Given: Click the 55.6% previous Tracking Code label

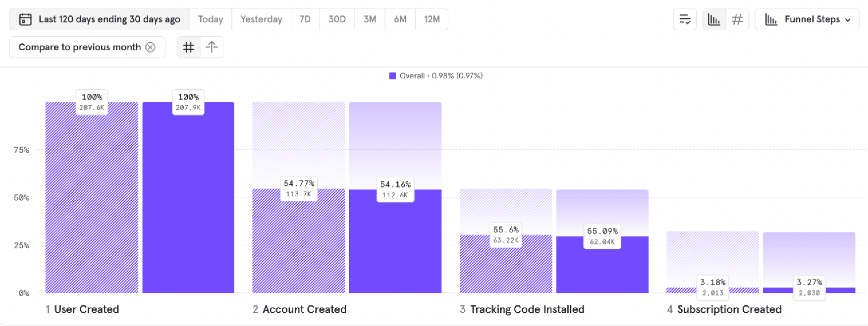Looking at the screenshot, I should pyautogui.click(x=506, y=235).
